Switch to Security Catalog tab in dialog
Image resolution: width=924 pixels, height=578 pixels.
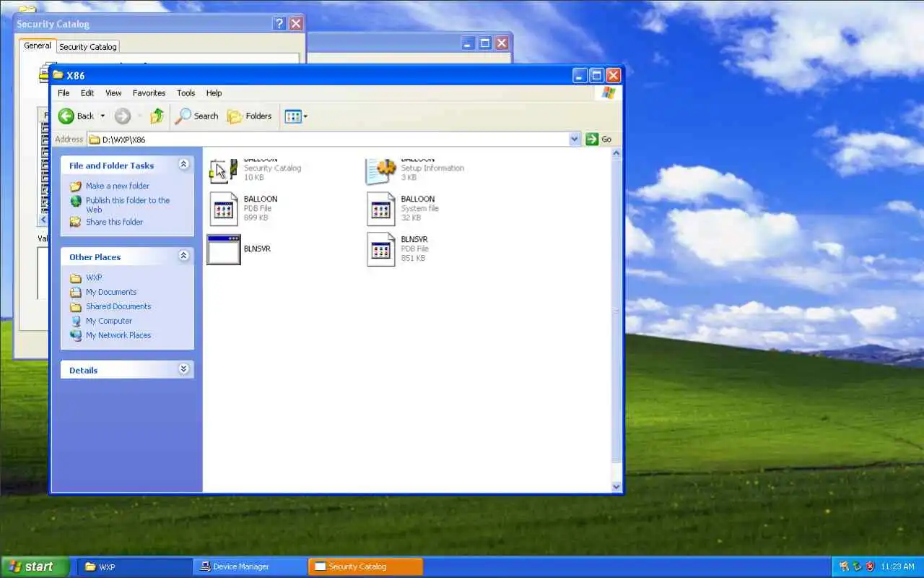(88, 47)
